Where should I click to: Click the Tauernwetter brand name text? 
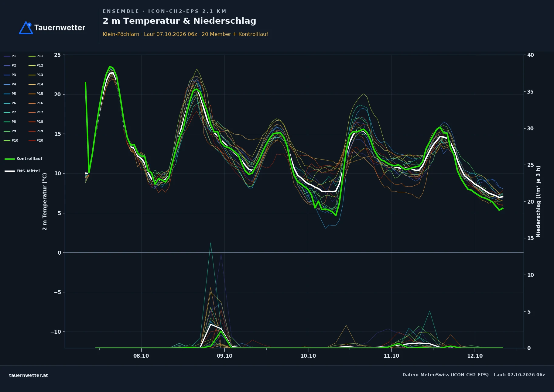pyautogui.click(x=60, y=28)
